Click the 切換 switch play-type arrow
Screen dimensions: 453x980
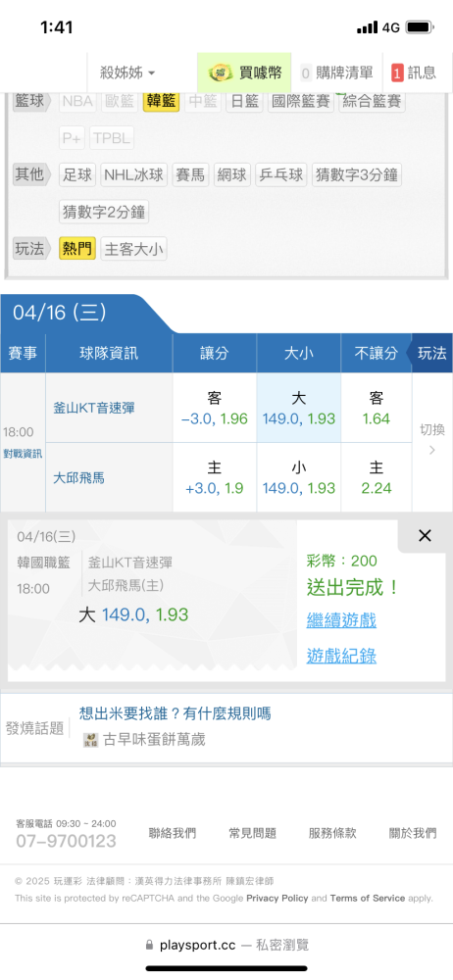click(432, 439)
